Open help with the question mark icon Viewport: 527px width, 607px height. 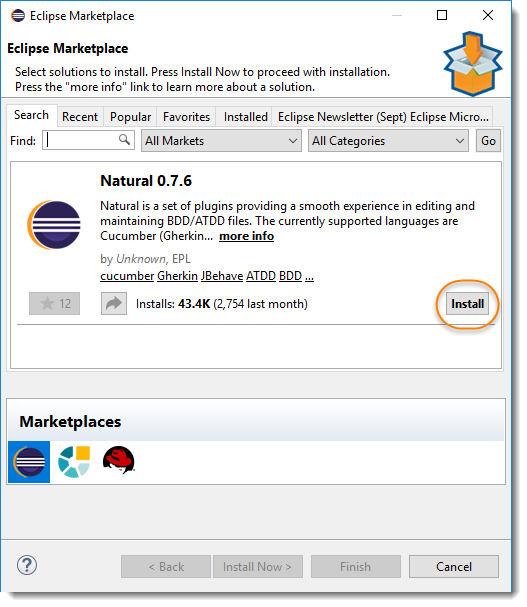coord(27,566)
